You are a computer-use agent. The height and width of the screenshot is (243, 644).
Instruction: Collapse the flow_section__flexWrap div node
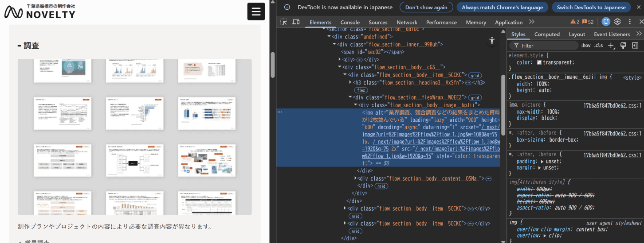pos(350,97)
